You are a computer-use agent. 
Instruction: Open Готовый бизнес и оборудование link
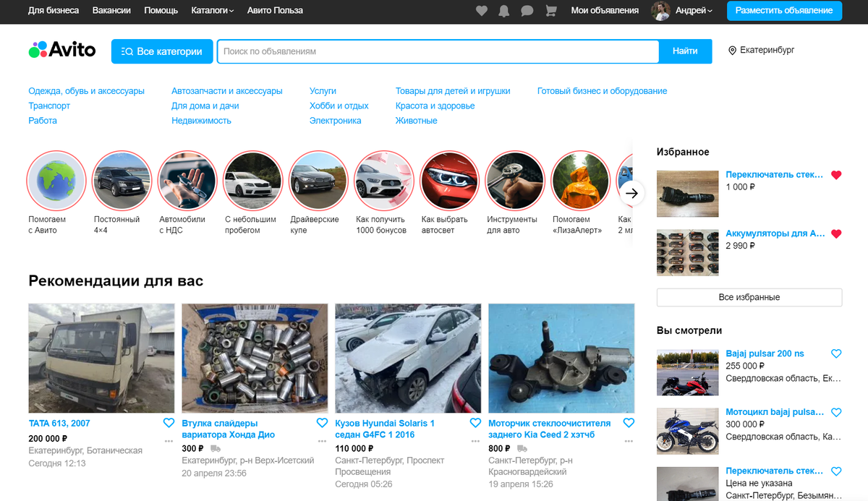pyautogui.click(x=602, y=91)
